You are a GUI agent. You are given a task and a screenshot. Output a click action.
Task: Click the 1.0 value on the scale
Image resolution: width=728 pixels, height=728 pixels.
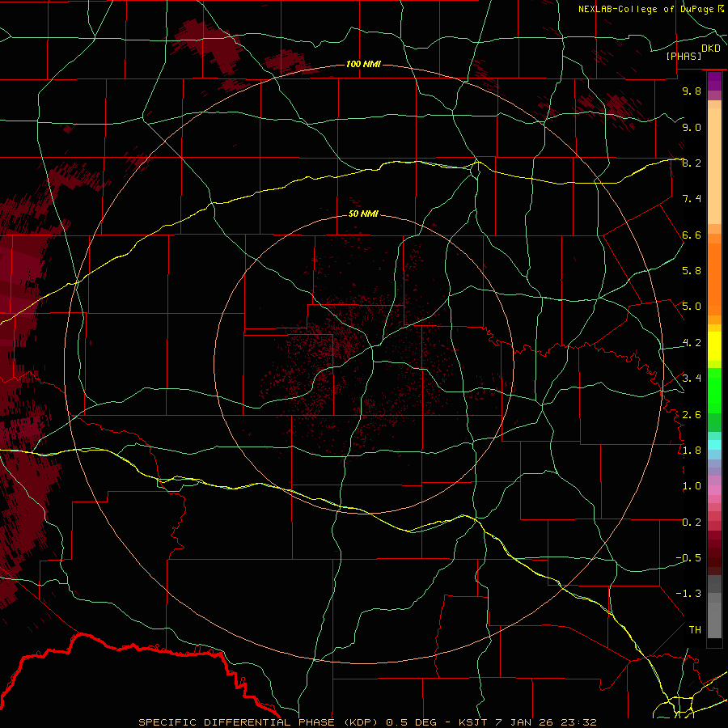point(692,486)
